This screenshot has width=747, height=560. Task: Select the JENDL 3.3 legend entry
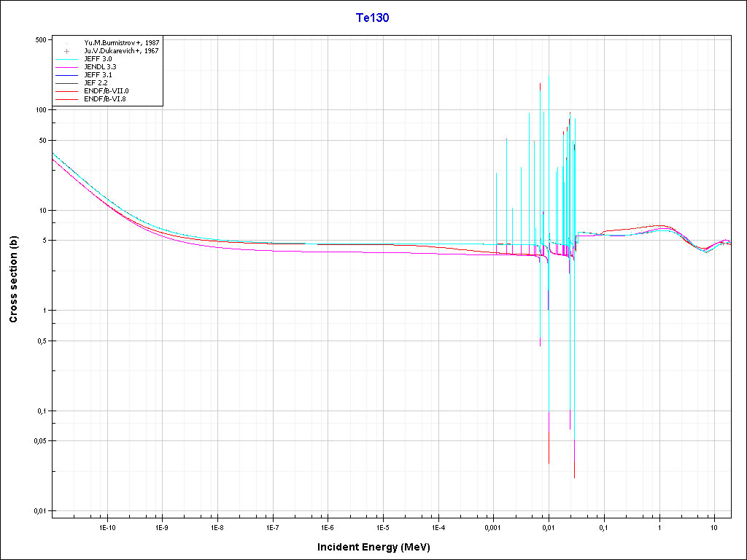101,67
